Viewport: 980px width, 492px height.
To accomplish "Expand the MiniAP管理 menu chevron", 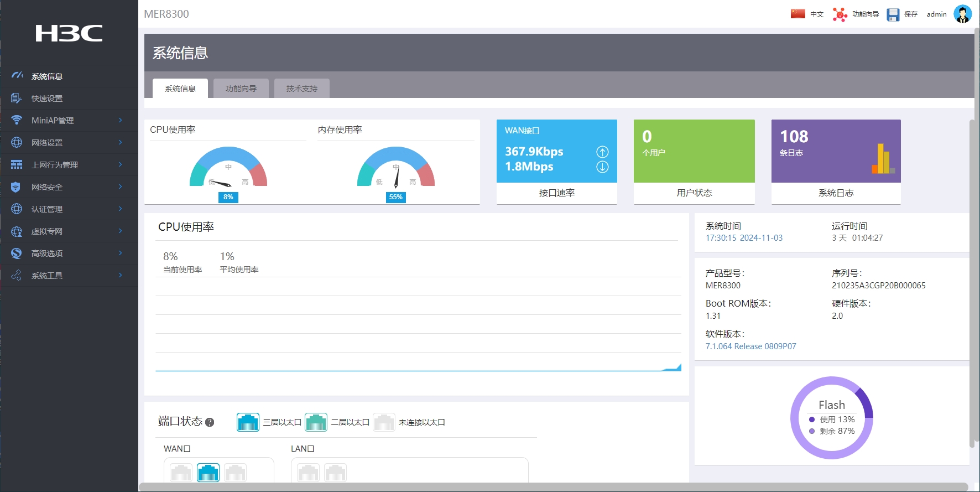I will 120,120.
